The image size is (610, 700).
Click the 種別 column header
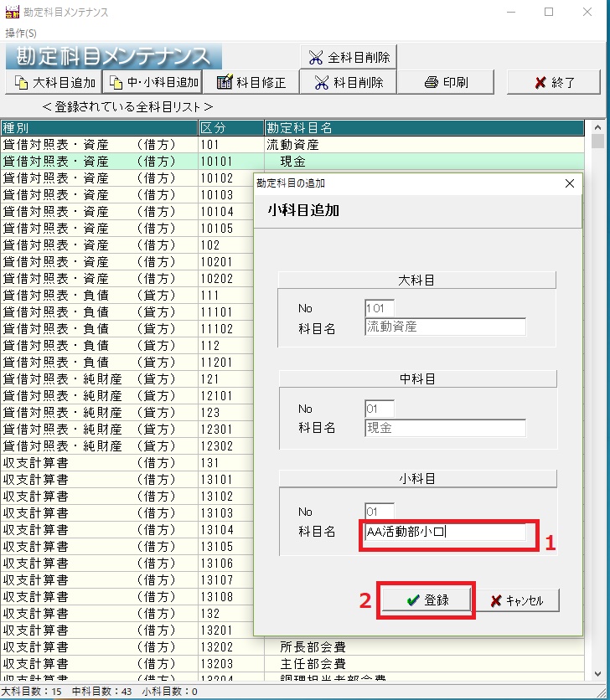[x=99, y=127]
